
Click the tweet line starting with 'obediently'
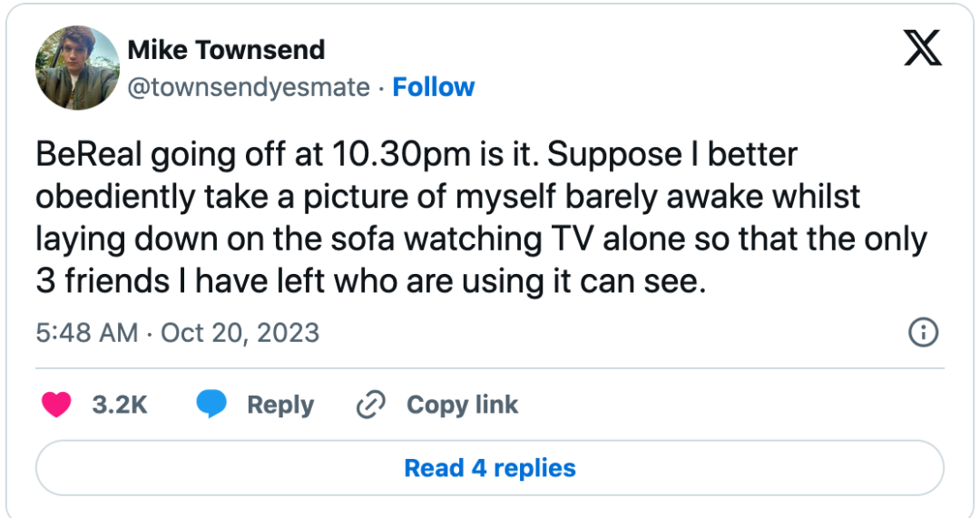[x=448, y=197]
